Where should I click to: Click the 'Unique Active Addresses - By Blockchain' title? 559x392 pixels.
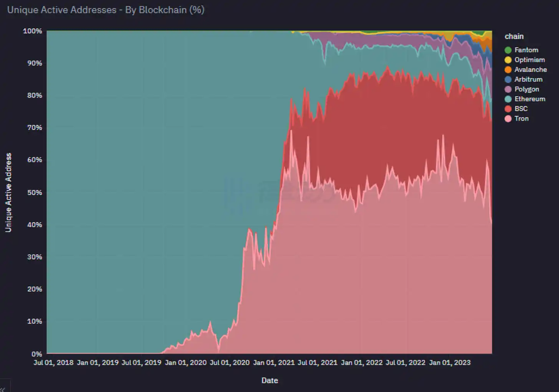point(106,10)
